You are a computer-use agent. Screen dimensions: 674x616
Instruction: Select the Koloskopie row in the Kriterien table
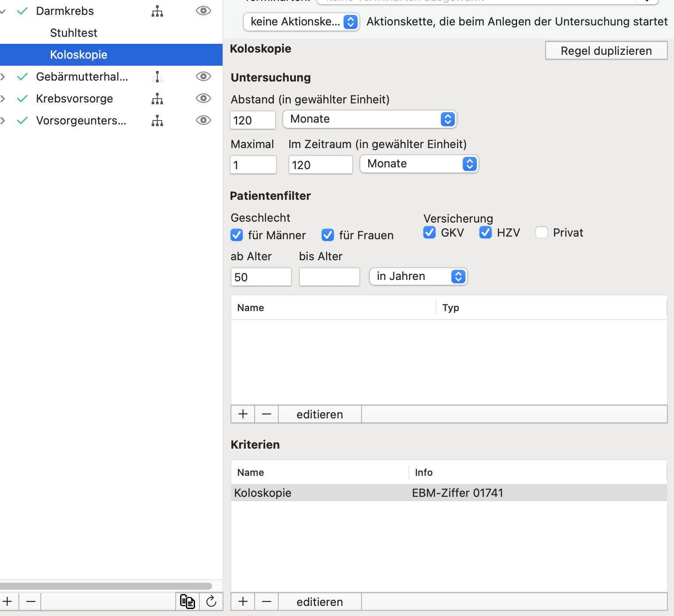click(x=449, y=493)
